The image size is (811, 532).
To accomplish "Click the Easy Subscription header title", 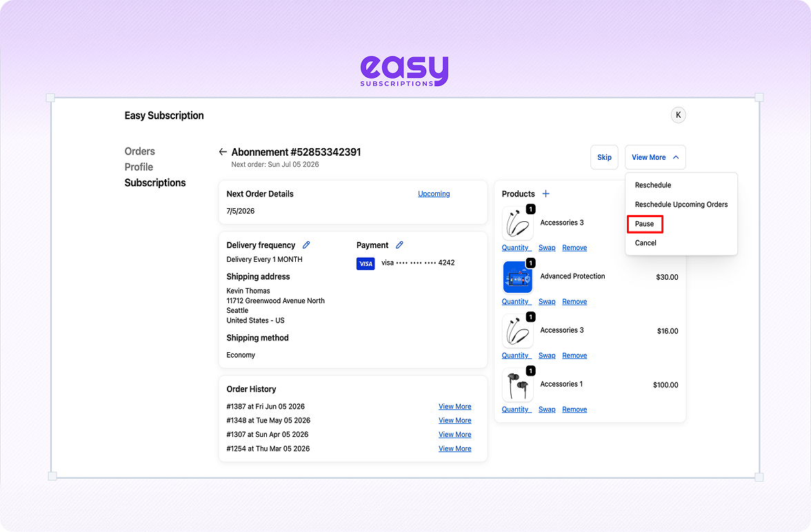I will (164, 115).
